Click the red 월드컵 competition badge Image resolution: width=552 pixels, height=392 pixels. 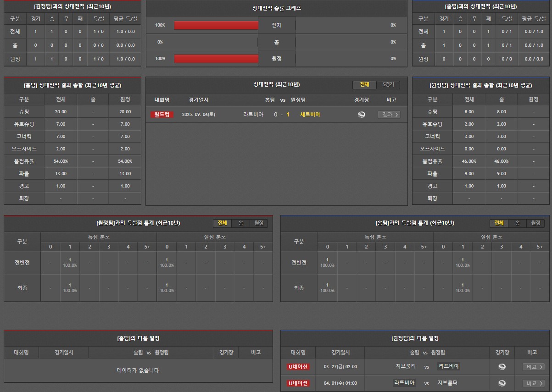(x=162, y=115)
